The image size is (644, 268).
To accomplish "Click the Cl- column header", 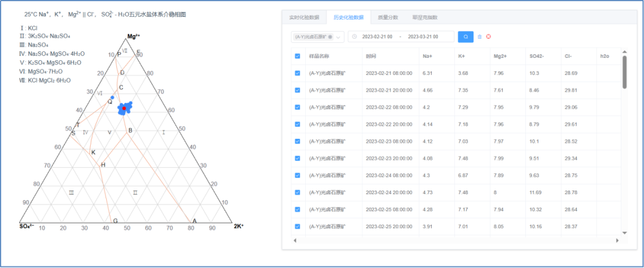I will (568, 56).
